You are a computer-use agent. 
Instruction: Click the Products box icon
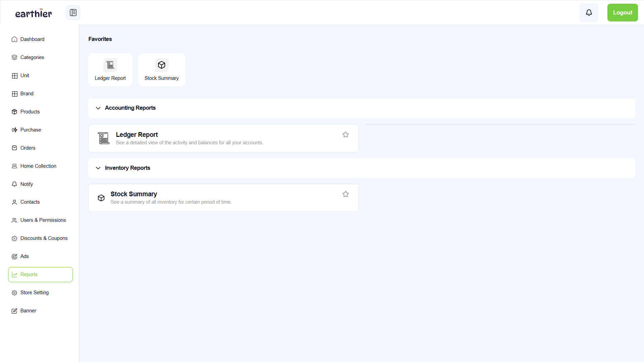(x=14, y=112)
